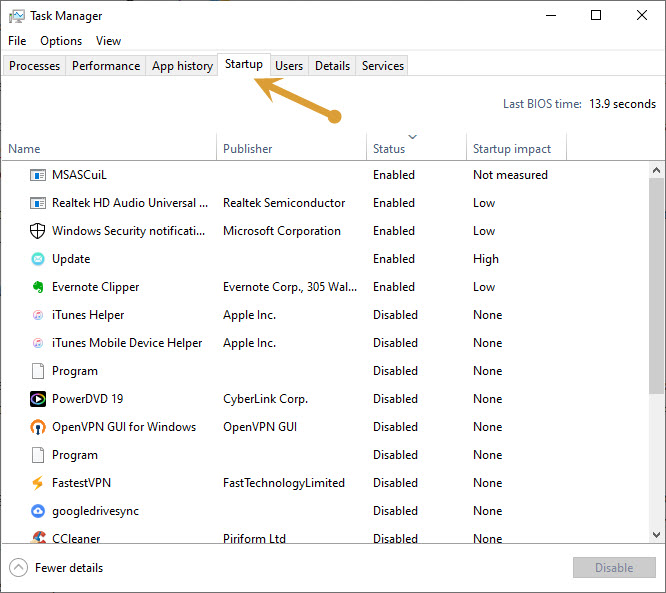Sort by Status column header
666x593 pixels.
click(416, 147)
